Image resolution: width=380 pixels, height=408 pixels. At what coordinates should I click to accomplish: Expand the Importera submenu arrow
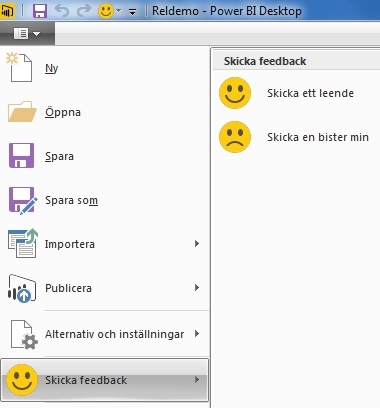click(197, 244)
